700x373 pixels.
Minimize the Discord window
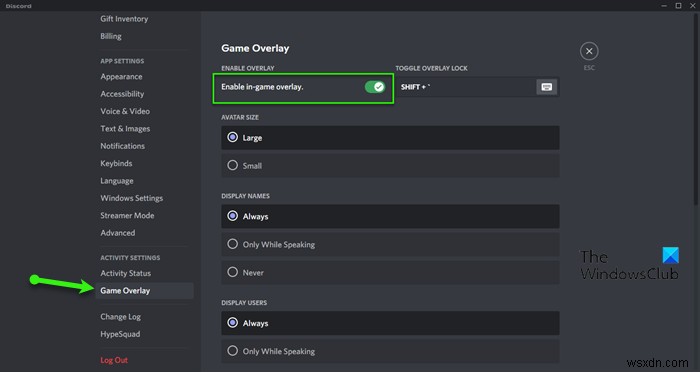pos(664,6)
